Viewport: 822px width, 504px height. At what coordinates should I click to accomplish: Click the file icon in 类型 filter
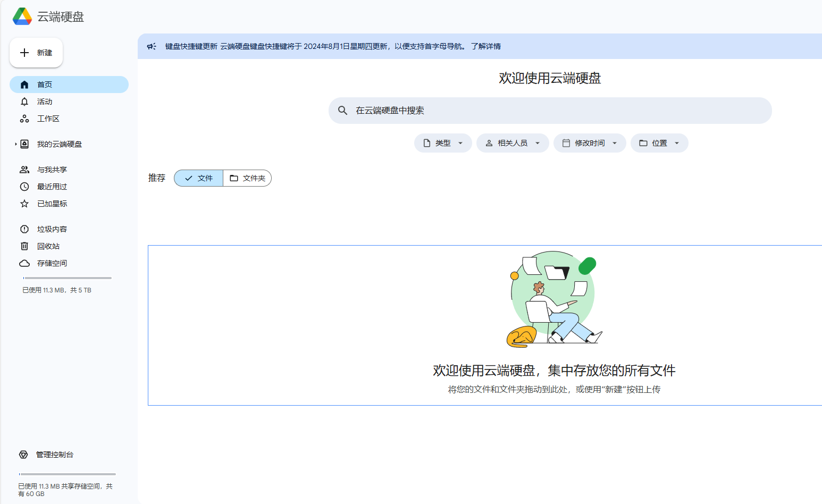(427, 143)
